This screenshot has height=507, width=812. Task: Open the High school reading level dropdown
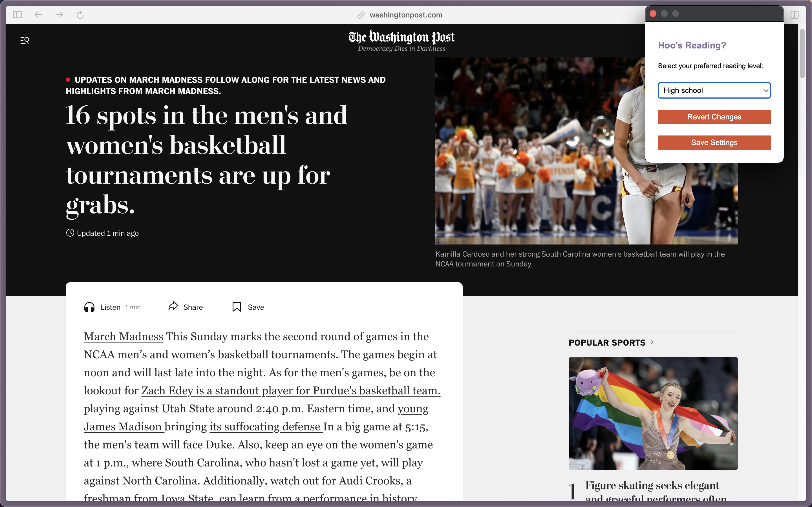714,90
